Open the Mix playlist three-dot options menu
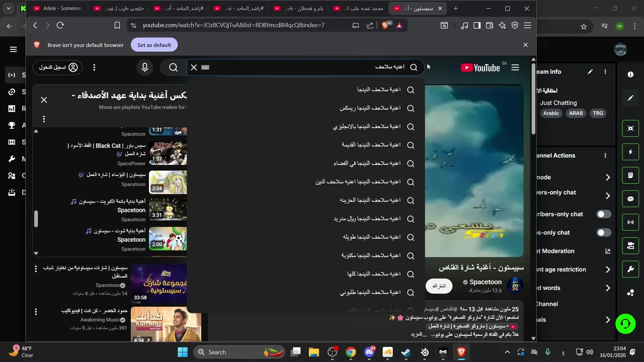The width and height of the screenshot is (644, 362). (x=44, y=119)
